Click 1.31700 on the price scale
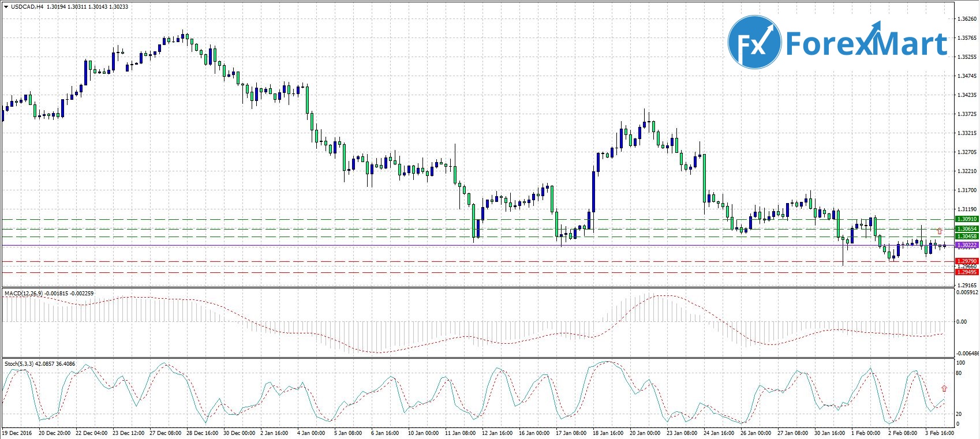This screenshot has height=439, width=980. (x=967, y=190)
